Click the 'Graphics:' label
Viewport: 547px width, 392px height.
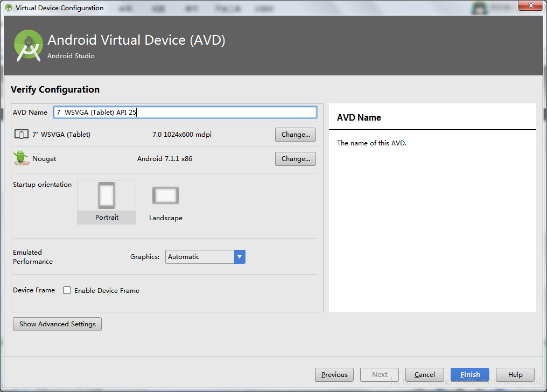[145, 257]
